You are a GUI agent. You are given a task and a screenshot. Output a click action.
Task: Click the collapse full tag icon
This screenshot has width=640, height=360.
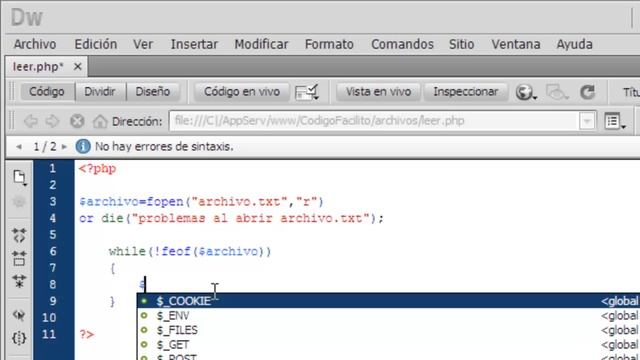pyautogui.click(x=19, y=236)
